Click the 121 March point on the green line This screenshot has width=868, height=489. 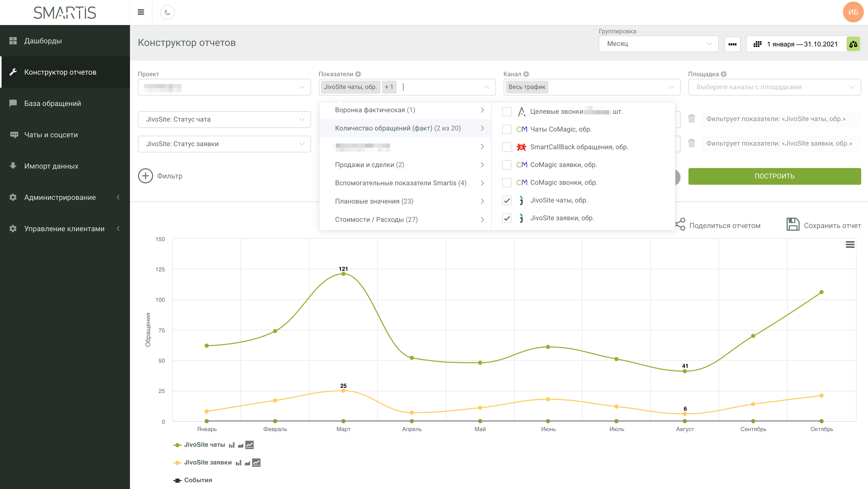coord(343,274)
